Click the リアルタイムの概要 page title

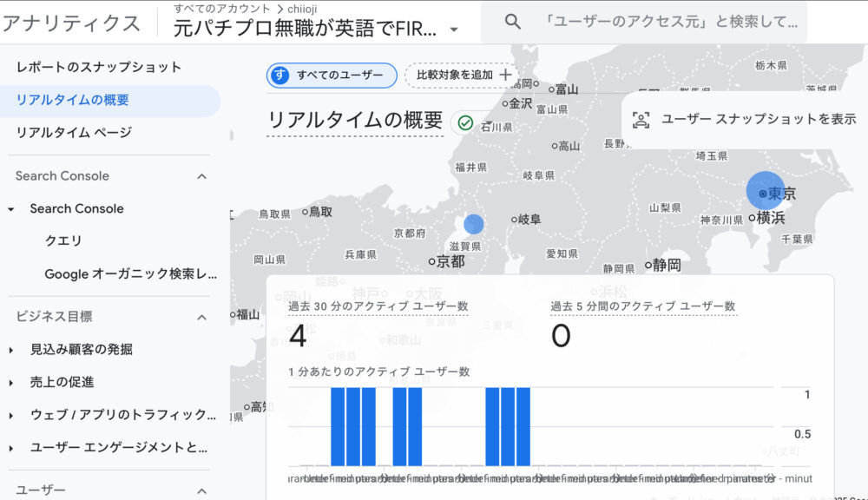[x=355, y=120]
